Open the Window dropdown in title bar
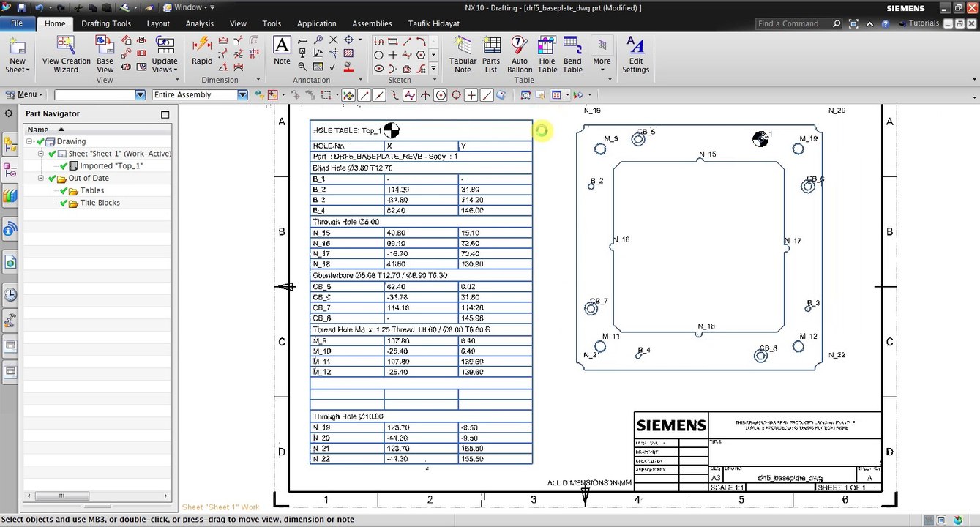Viewport: 980px width, 527px height. point(189,7)
